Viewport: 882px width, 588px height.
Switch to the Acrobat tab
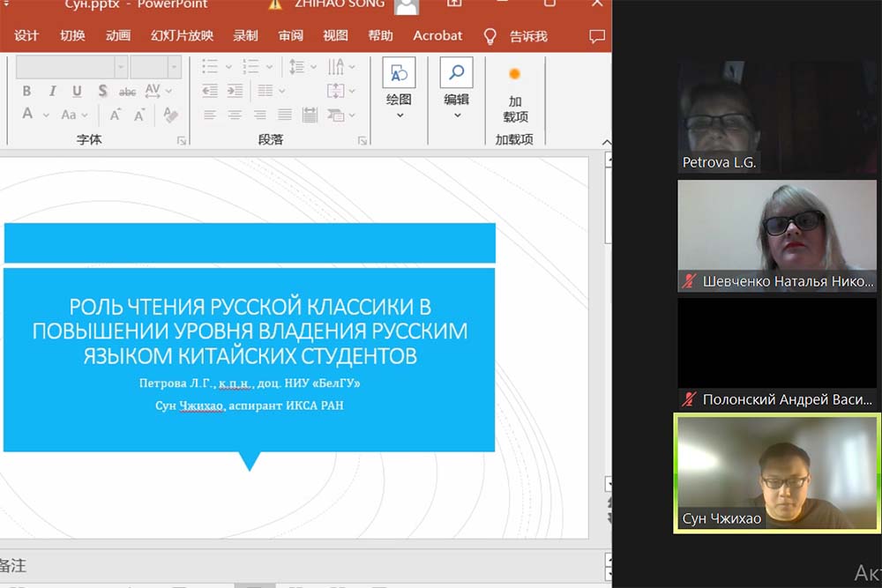tap(437, 36)
